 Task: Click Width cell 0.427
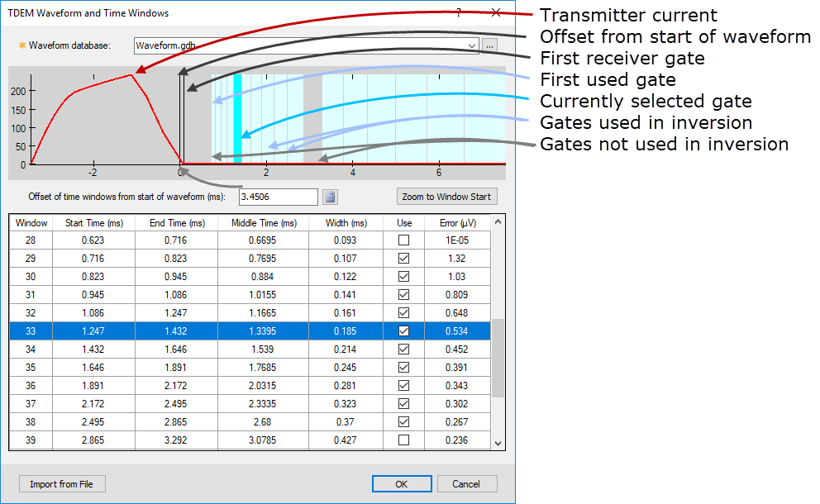346,440
